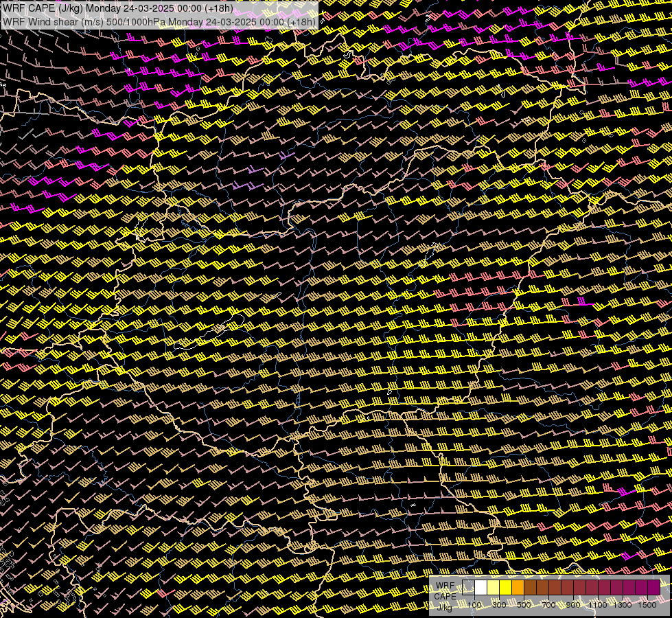Click the '100' legend scale label
The image size is (672, 618).
coord(474,605)
